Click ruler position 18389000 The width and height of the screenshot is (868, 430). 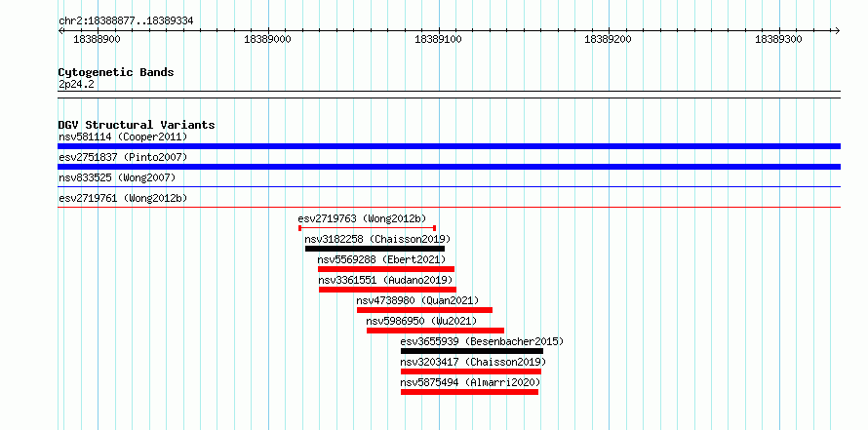coord(267,40)
